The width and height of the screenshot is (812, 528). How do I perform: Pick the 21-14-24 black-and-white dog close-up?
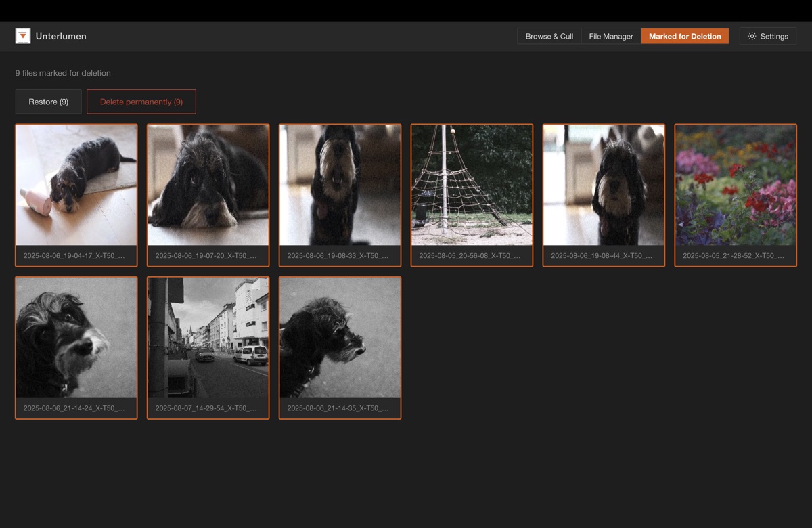[x=76, y=337]
